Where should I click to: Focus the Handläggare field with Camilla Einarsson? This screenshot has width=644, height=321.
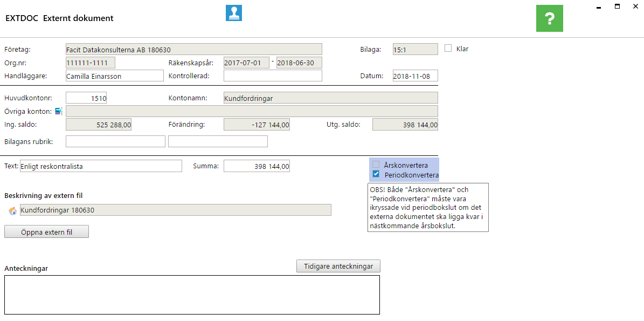click(x=115, y=76)
